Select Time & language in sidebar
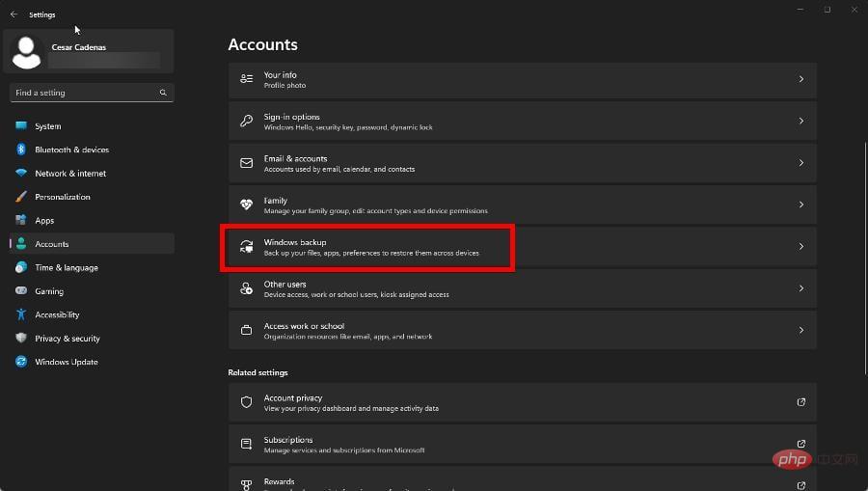868x491 pixels. coord(66,268)
